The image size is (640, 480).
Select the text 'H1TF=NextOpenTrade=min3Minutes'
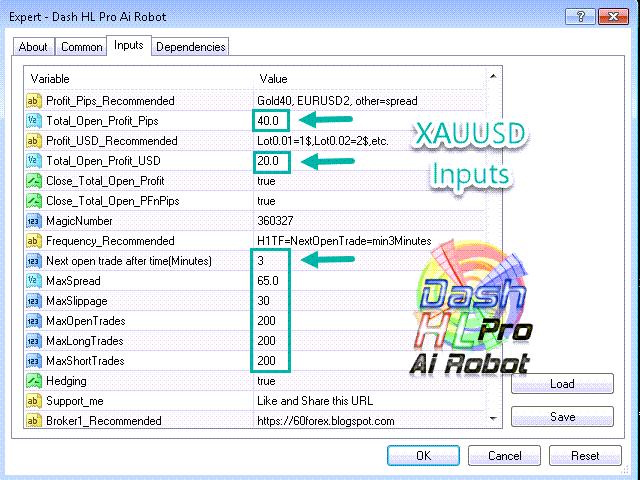tap(344, 241)
